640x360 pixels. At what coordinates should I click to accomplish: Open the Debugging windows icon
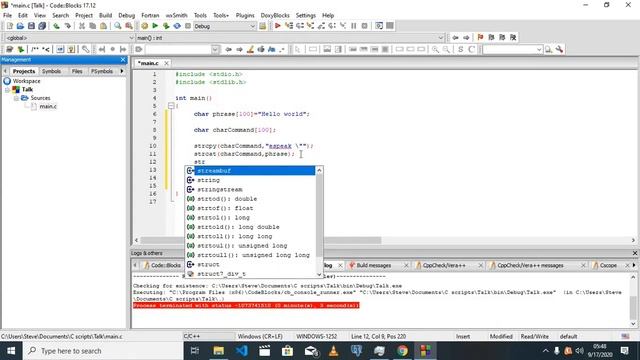tap(379, 26)
